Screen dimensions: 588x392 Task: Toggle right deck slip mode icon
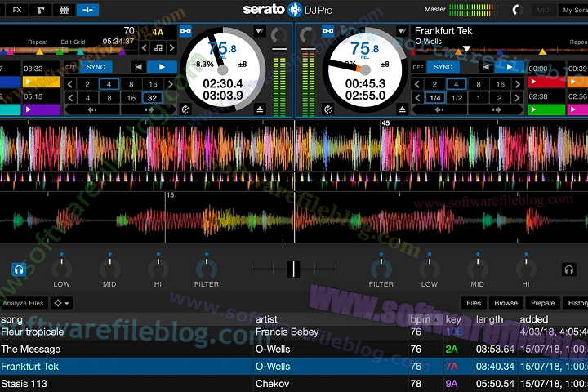pyautogui.click(x=327, y=109)
